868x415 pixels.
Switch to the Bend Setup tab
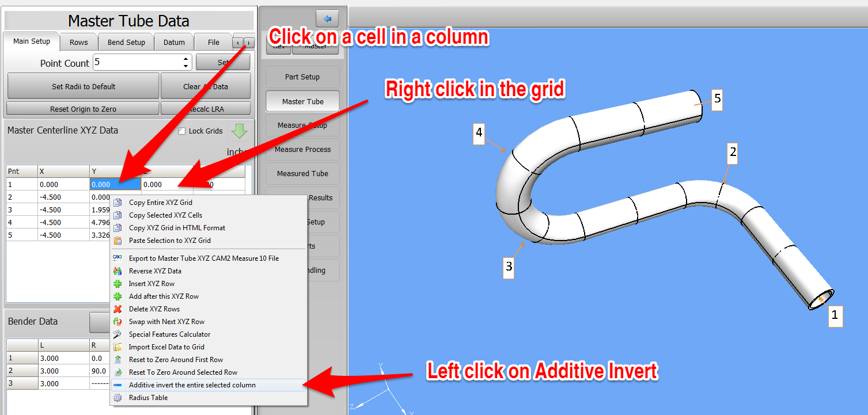click(126, 43)
